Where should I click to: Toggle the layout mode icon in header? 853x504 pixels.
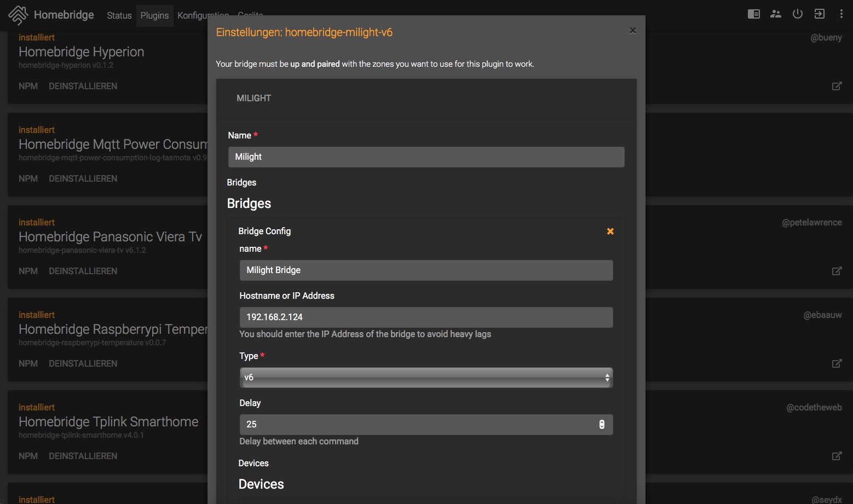[x=753, y=14]
